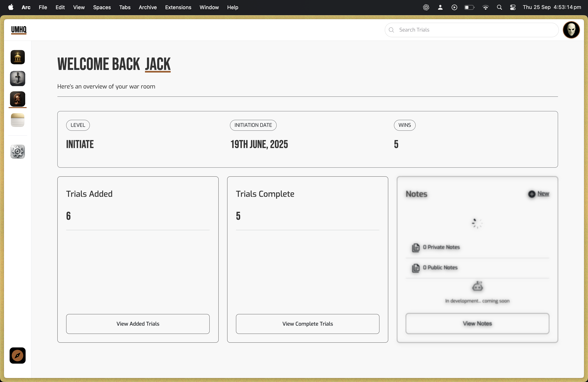
Task: Click the View Notes button
Action: [x=477, y=323]
